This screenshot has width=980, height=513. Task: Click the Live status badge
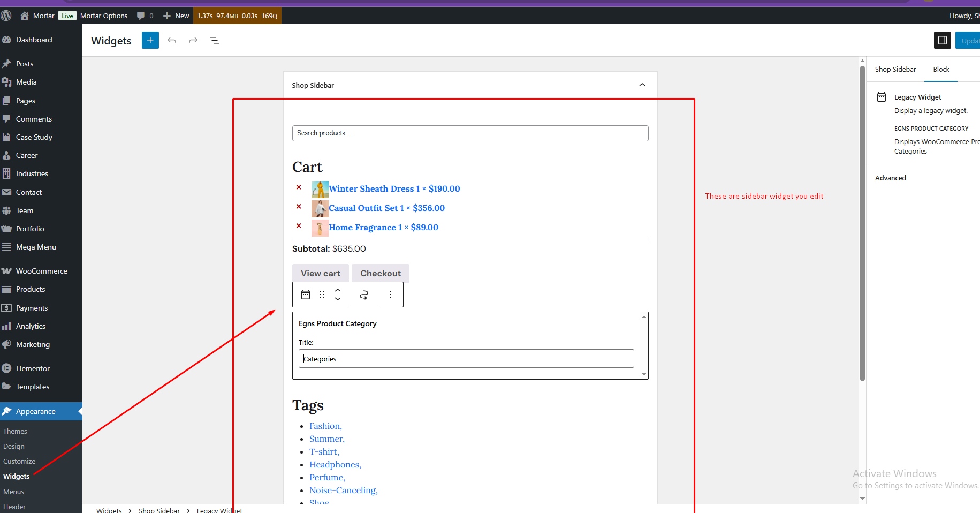(67, 16)
